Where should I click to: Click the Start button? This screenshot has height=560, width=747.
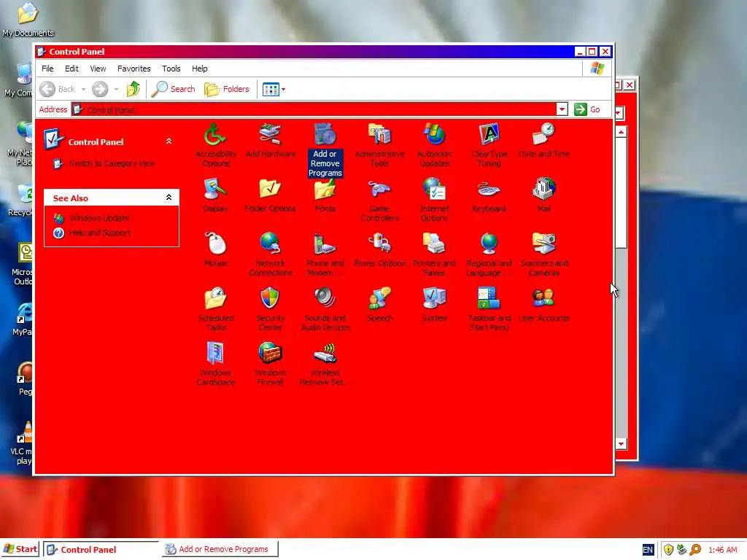[x=20, y=549]
